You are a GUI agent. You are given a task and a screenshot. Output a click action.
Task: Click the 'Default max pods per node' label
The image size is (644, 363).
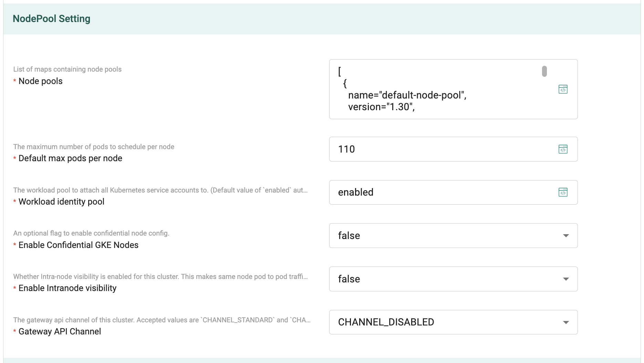[x=70, y=158]
